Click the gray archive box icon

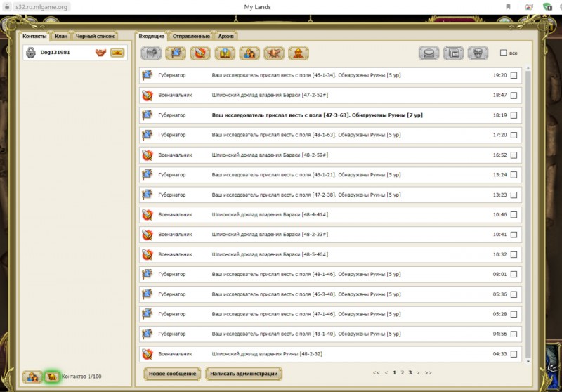453,53
